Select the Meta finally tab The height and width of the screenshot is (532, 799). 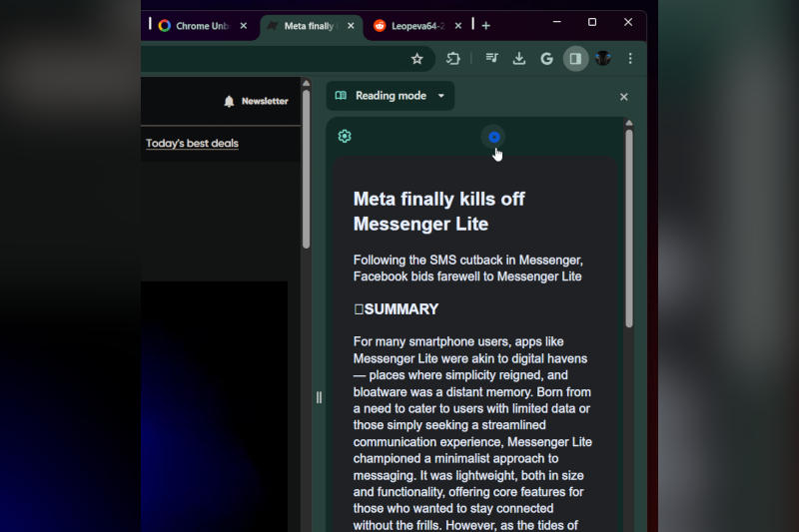point(308,26)
